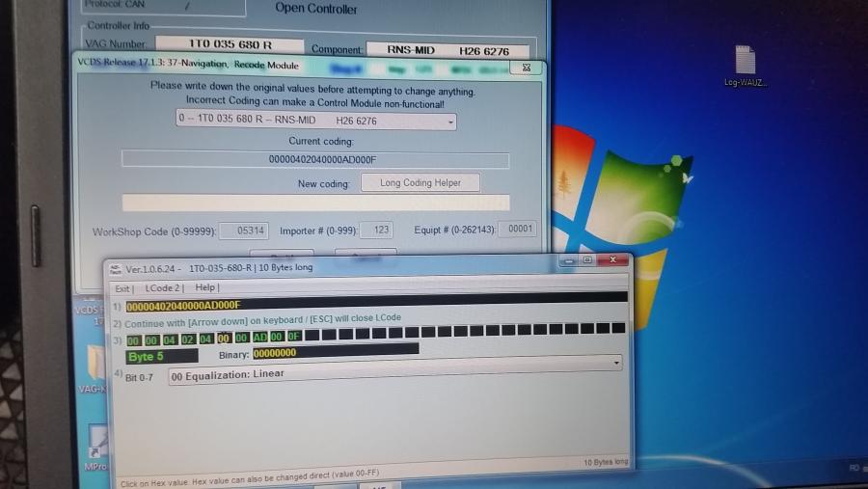Screen dimensions: 868x489
Task: Open the LCode 2 menu
Action: (x=162, y=288)
